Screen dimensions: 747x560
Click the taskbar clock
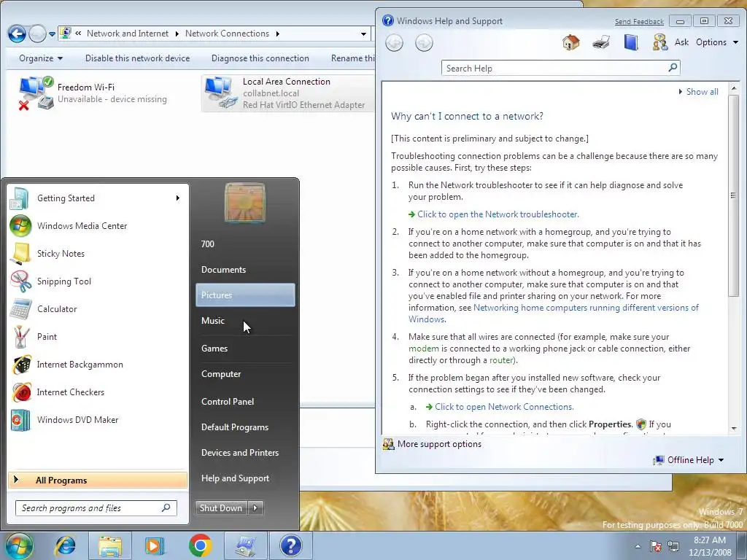tap(710, 546)
